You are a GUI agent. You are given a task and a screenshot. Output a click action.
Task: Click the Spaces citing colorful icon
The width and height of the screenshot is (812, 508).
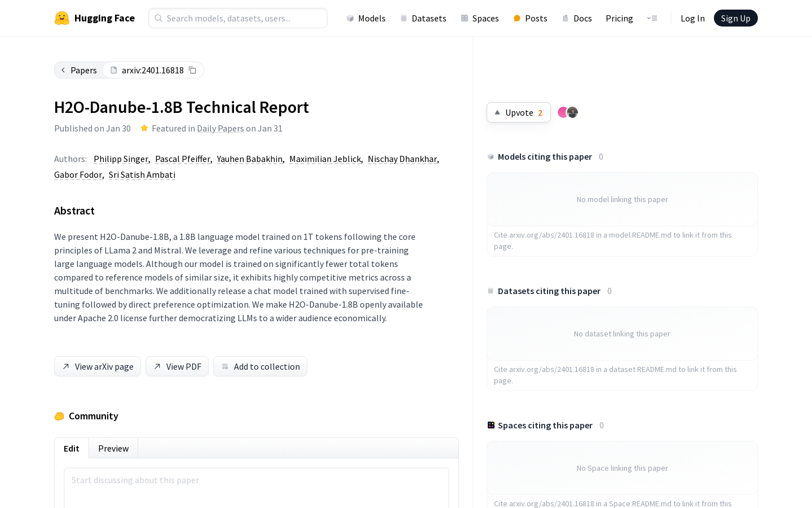491,425
